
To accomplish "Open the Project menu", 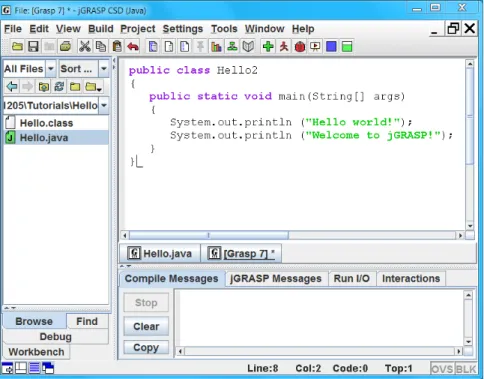I will point(138,29).
